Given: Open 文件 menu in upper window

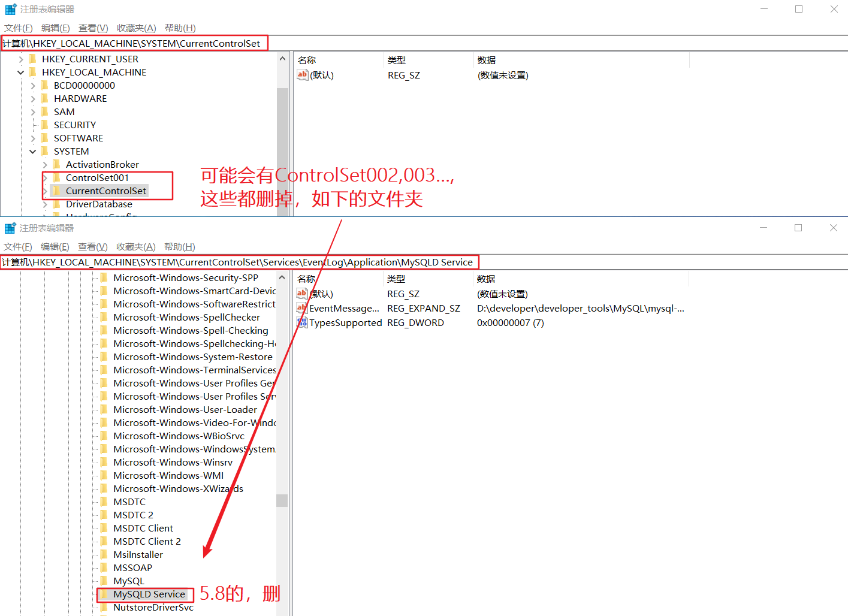Looking at the screenshot, I should [x=18, y=28].
